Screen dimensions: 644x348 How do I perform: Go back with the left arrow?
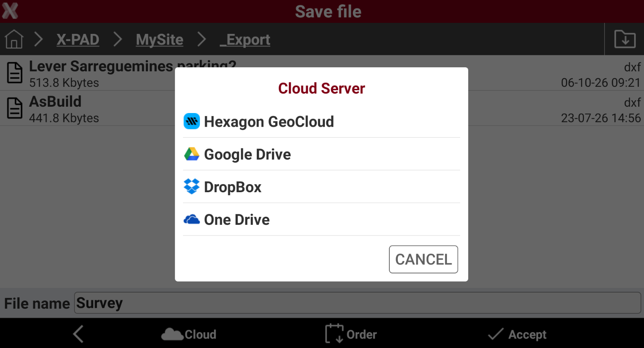pyautogui.click(x=78, y=334)
